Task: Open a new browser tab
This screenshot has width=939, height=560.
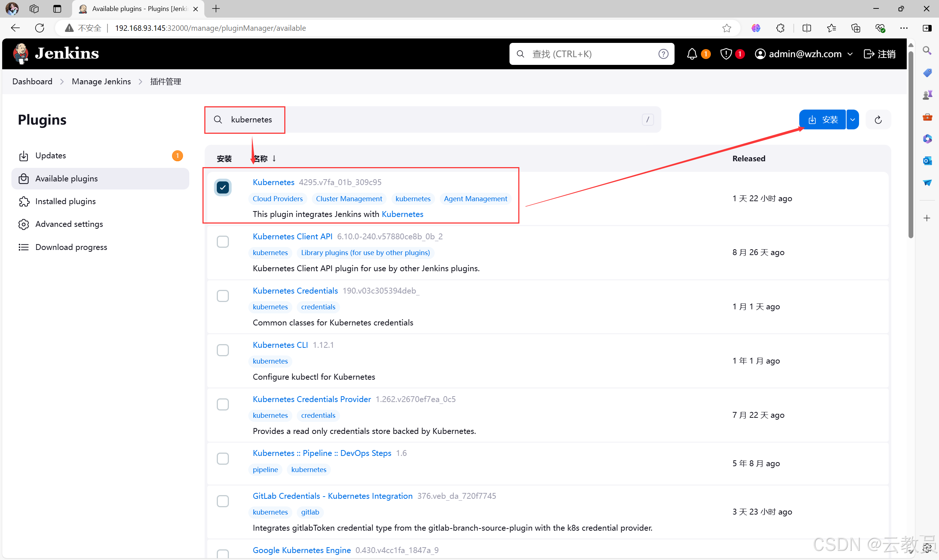Action: coord(216,8)
